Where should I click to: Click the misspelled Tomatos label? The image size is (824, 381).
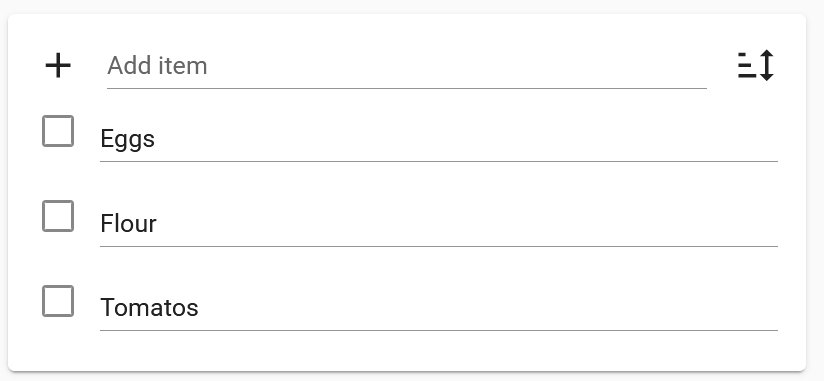(149, 308)
